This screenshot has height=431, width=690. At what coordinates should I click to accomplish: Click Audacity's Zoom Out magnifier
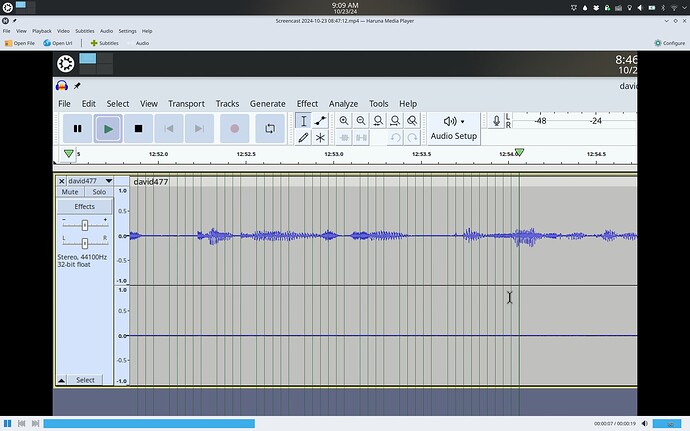361,121
